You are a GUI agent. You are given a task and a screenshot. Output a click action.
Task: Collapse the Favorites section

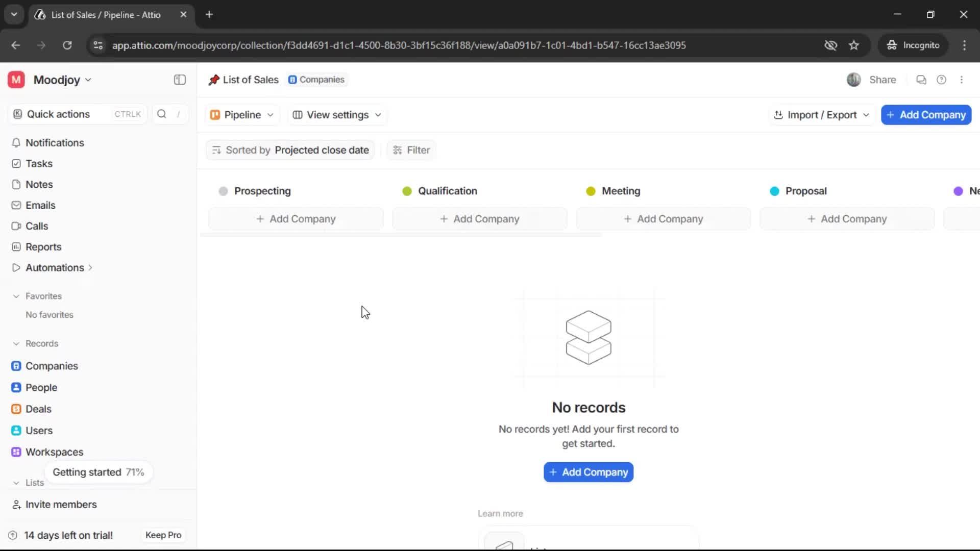[16, 296]
